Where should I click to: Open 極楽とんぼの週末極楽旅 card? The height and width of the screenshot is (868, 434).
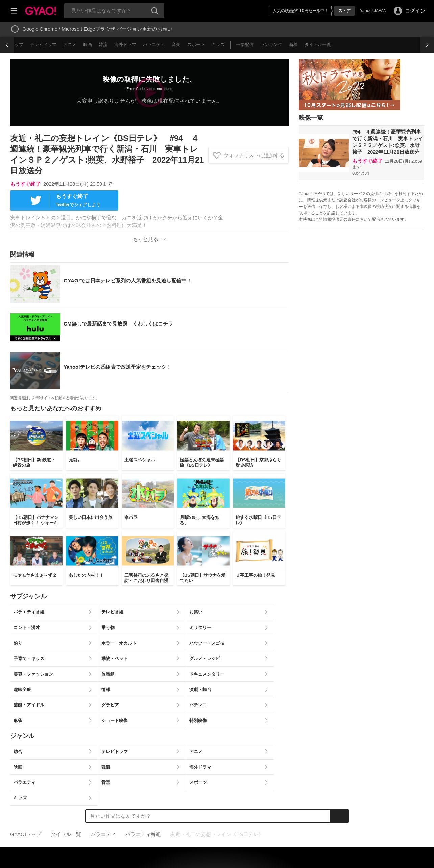click(203, 443)
